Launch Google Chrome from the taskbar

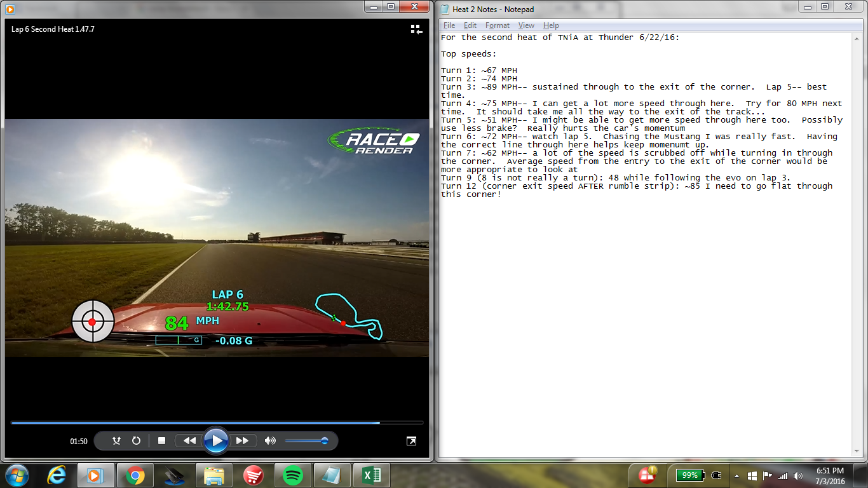point(135,475)
